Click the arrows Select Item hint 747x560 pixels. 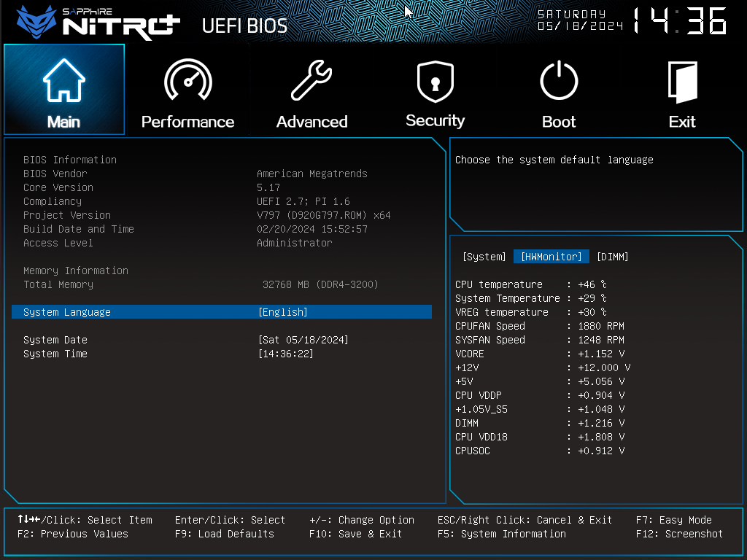85,520
